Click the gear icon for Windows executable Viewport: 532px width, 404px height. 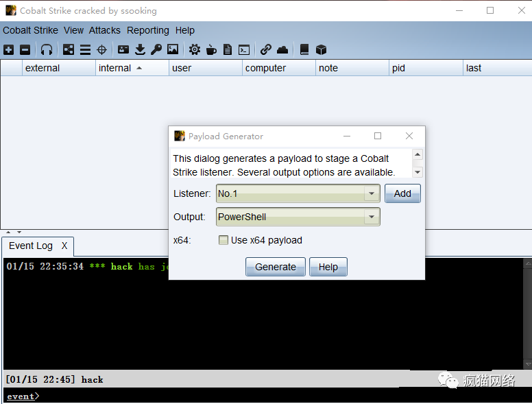pos(195,50)
